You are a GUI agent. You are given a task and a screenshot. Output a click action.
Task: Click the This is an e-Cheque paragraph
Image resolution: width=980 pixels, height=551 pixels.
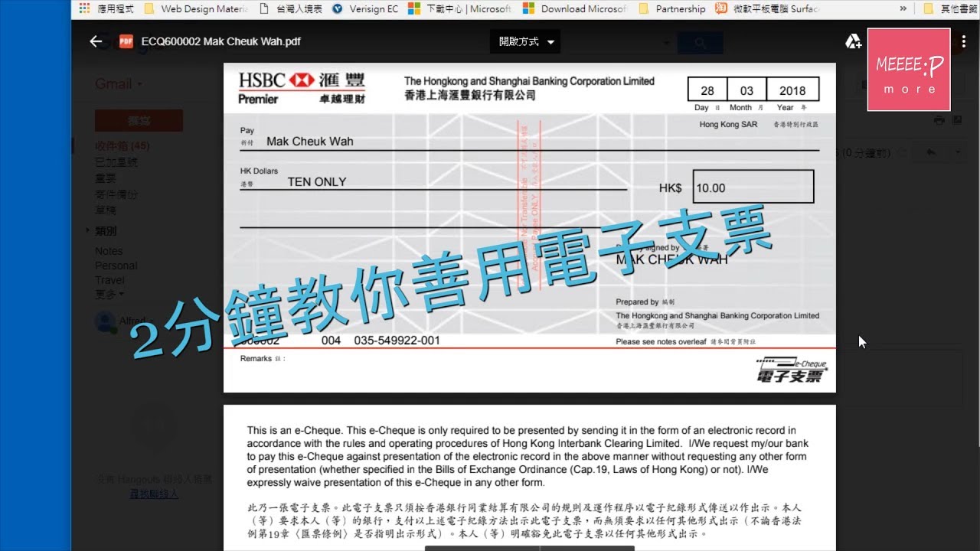point(528,456)
